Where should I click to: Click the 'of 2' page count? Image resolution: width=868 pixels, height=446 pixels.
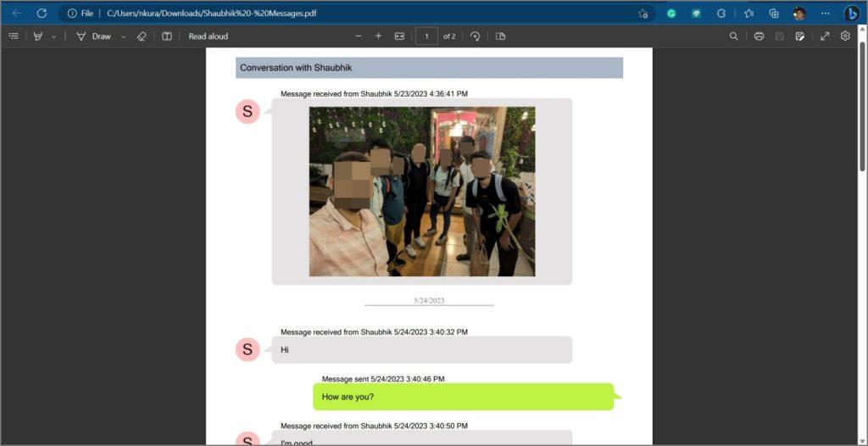(449, 36)
